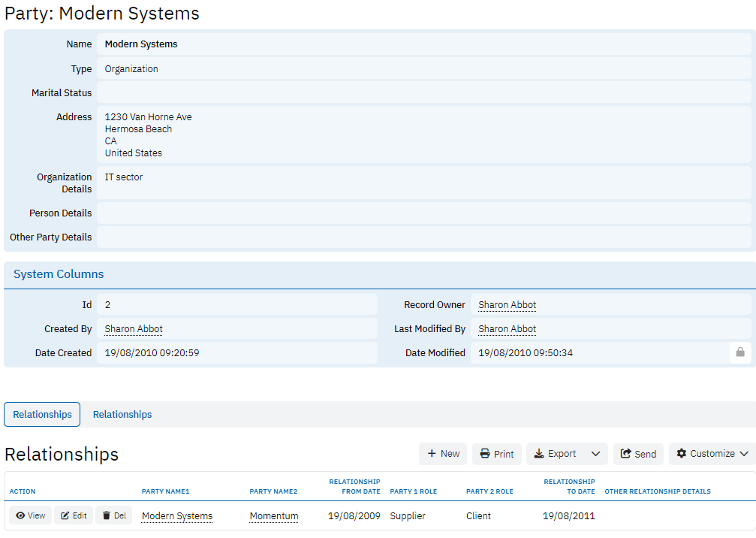Open Sharon Abbot in Last Modified By field
Screen dimensions: 756x538
[507, 329]
